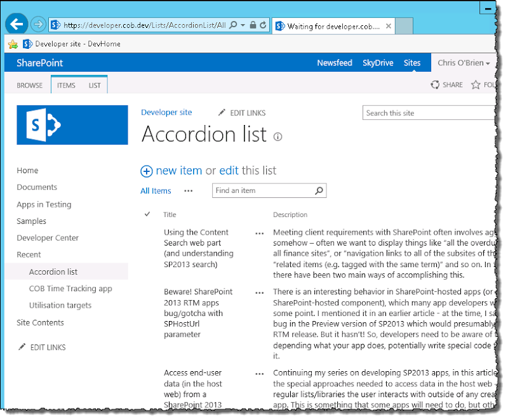Close the 'Waiting for developer.cob' tab

point(388,26)
